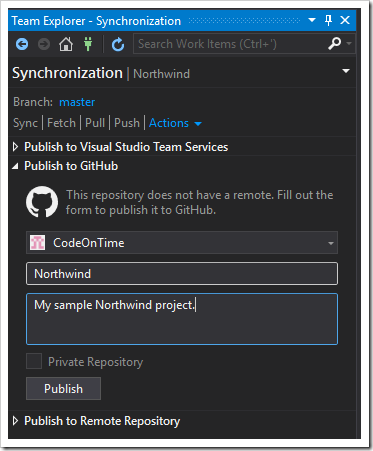Open the CodeOnTime account dropdown

tap(182, 243)
